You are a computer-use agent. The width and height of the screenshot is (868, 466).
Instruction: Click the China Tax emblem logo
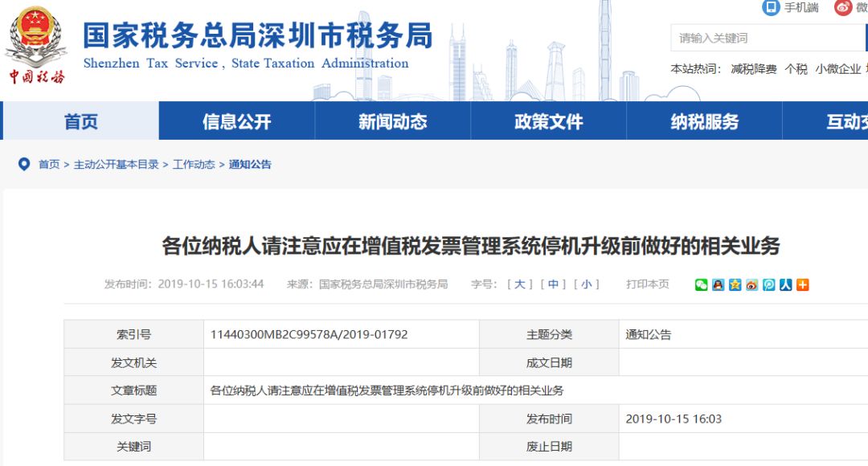tap(36, 44)
